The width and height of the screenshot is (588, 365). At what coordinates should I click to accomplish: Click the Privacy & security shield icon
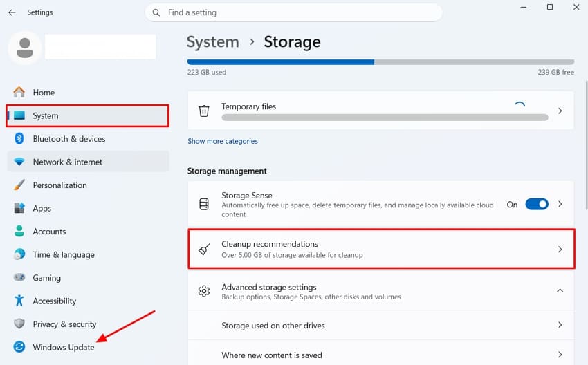click(x=19, y=324)
